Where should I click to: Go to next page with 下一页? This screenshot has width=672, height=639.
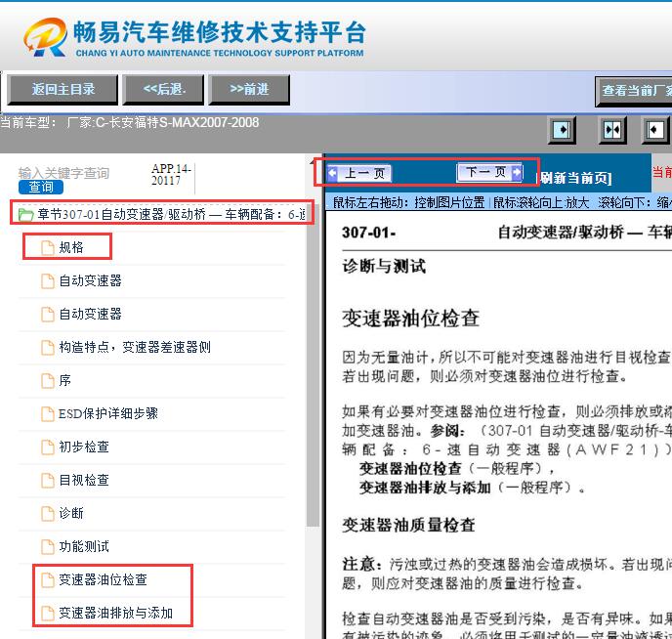coord(490,172)
